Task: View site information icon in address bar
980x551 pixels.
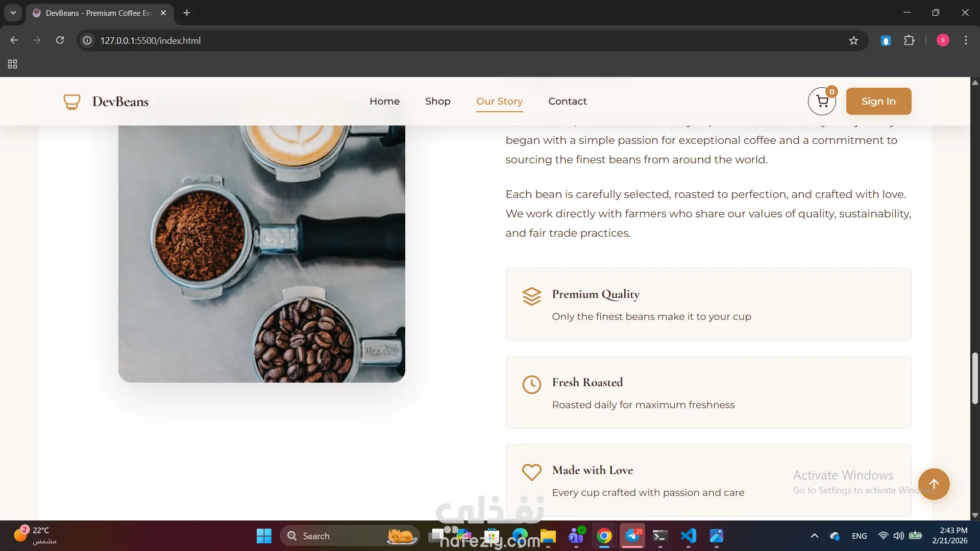Action: pyautogui.click(x=88, y=40)
